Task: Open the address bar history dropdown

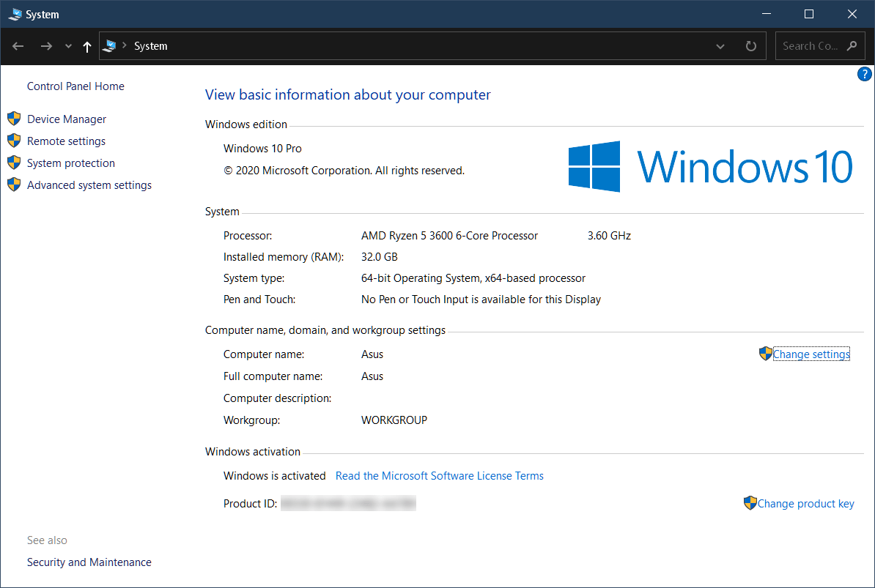Action: 720,46
